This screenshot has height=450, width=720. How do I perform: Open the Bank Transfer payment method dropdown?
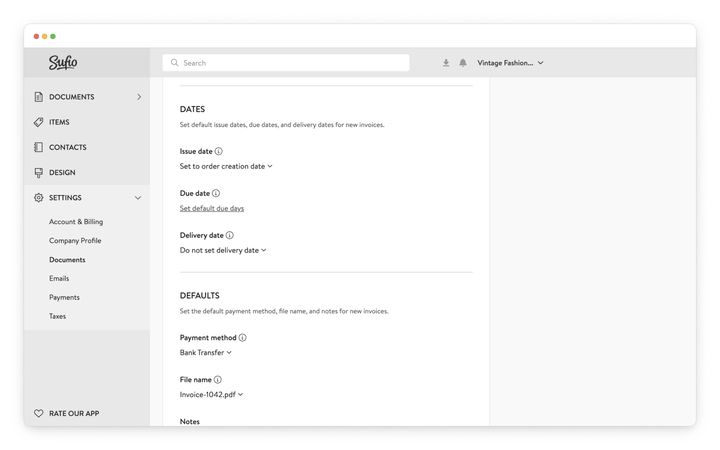(206, 353)
